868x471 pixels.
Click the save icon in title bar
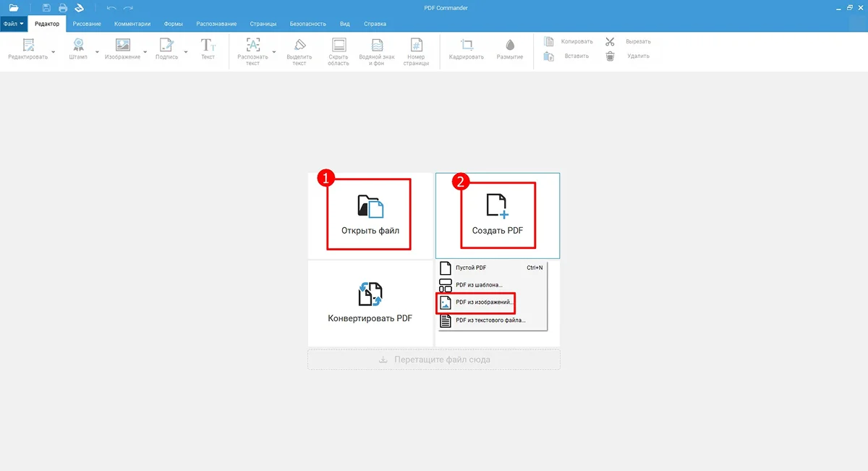pos(46,8)
